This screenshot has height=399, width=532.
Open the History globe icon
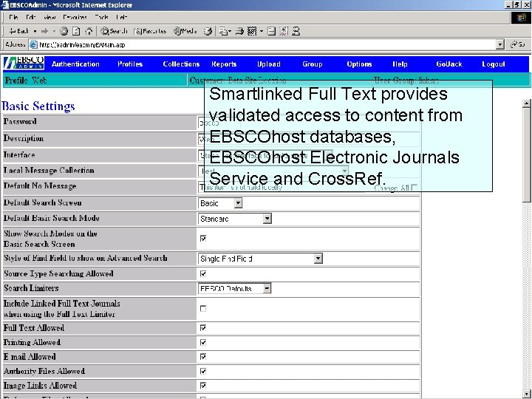coord(208,31)
